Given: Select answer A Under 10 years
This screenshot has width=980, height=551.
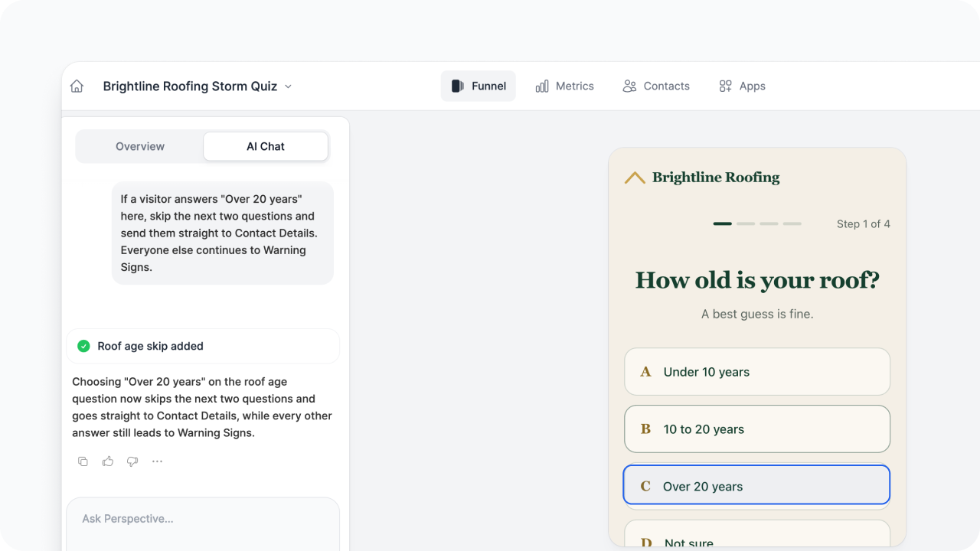Looking at the screenshot, I should click(x=757, y=372).
